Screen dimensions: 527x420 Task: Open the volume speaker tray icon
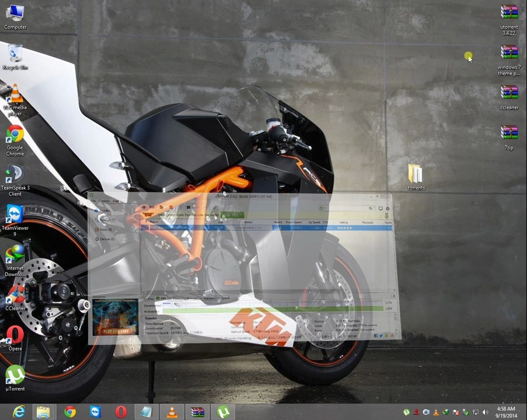pyautogui.click(x=486, y=412)
